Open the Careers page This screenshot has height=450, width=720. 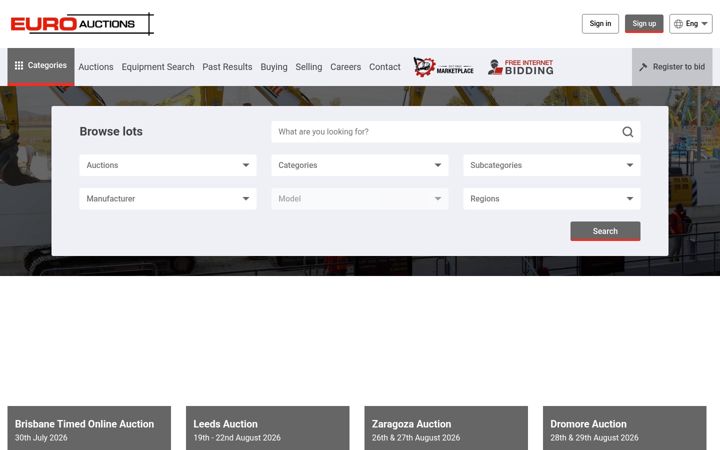pos(345,67)
